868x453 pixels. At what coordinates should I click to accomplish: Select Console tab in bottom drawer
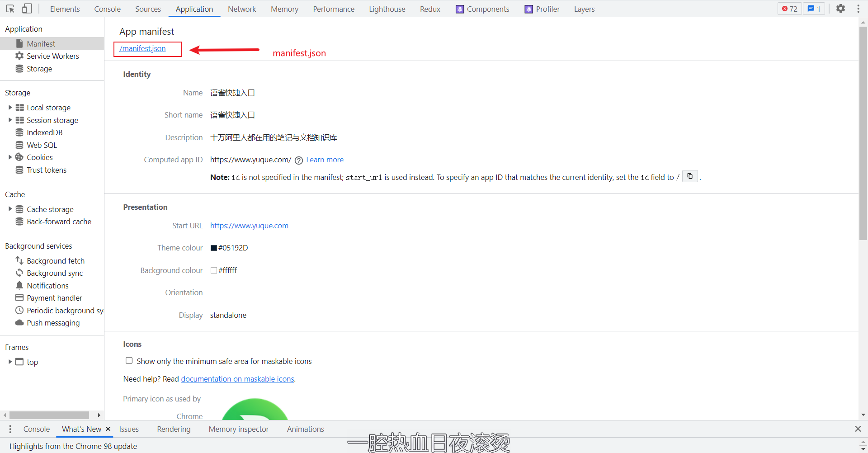pyautogui.click(x=37, y=429)
